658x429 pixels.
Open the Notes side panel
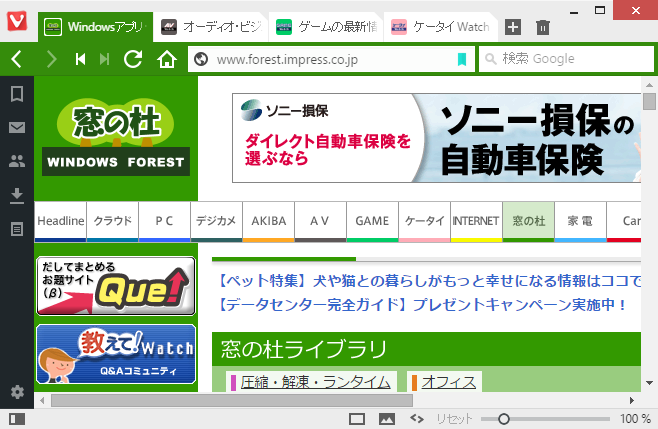(17, 229)
